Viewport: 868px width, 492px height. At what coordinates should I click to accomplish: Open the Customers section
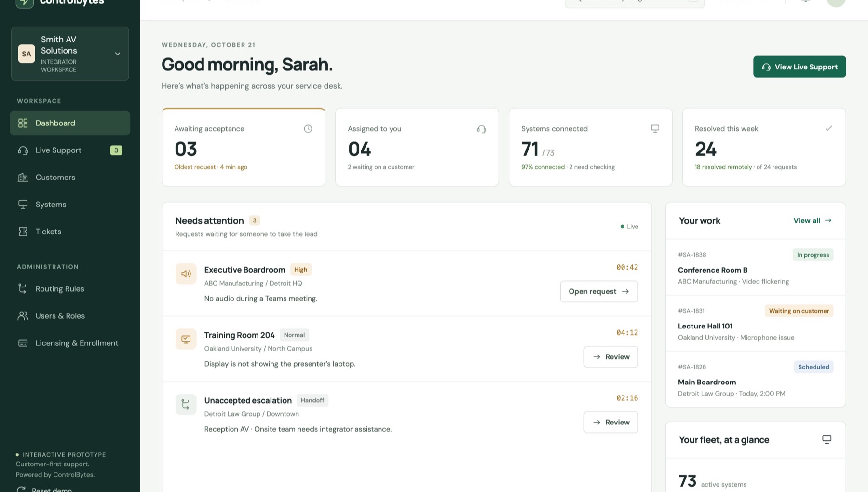tap(70, 178)
